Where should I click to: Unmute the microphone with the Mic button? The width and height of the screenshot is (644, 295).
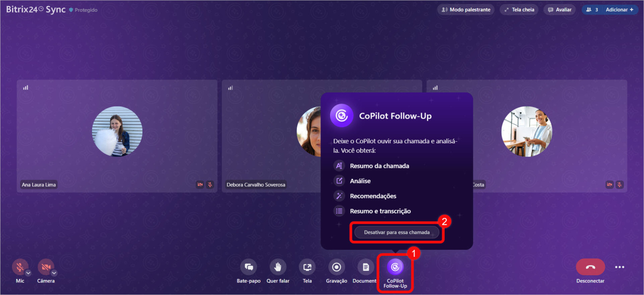(20, 267)
